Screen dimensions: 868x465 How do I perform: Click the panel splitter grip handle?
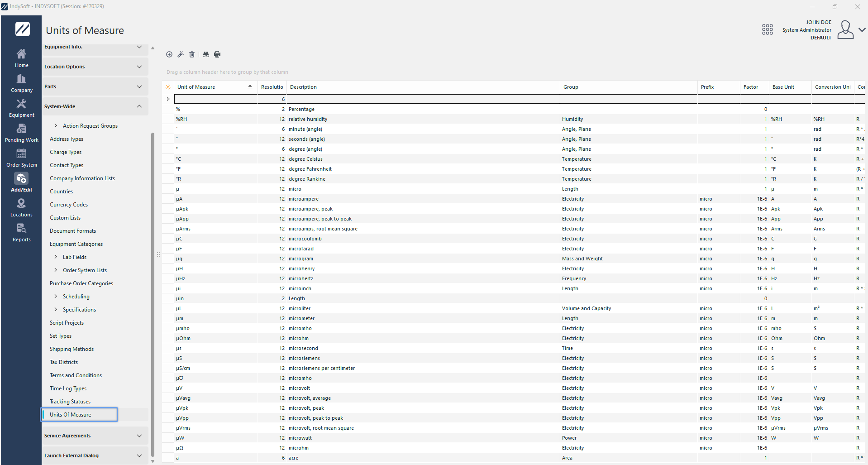pos(158,254)
